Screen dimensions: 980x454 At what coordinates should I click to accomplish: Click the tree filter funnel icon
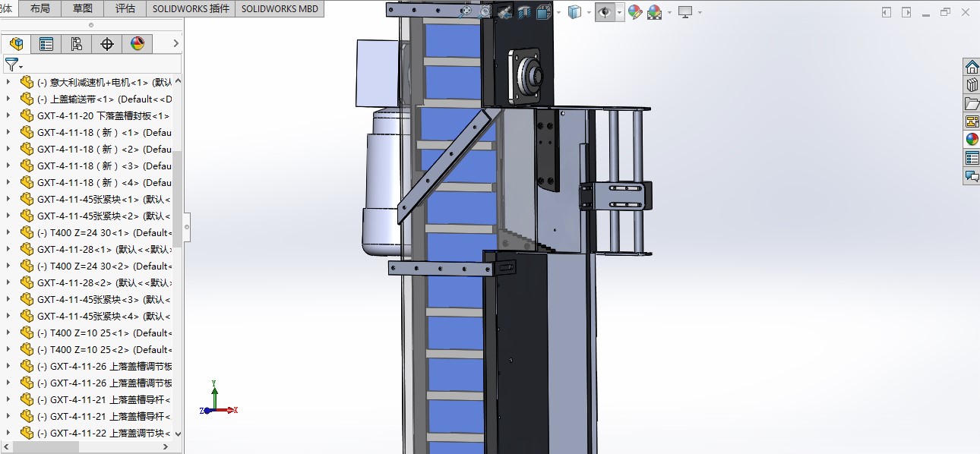tap(11, 65)
